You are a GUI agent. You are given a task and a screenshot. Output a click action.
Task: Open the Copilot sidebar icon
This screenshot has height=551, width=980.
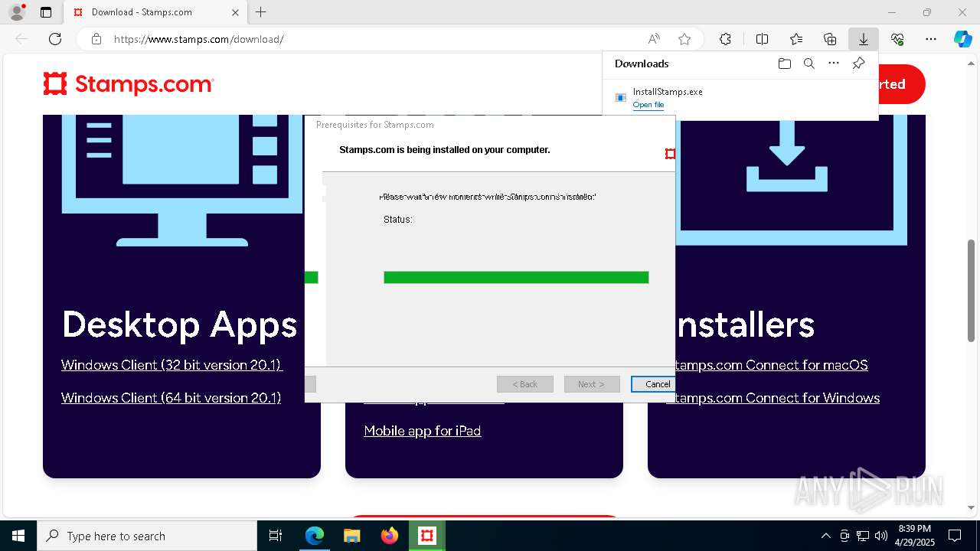pos(962,39)
